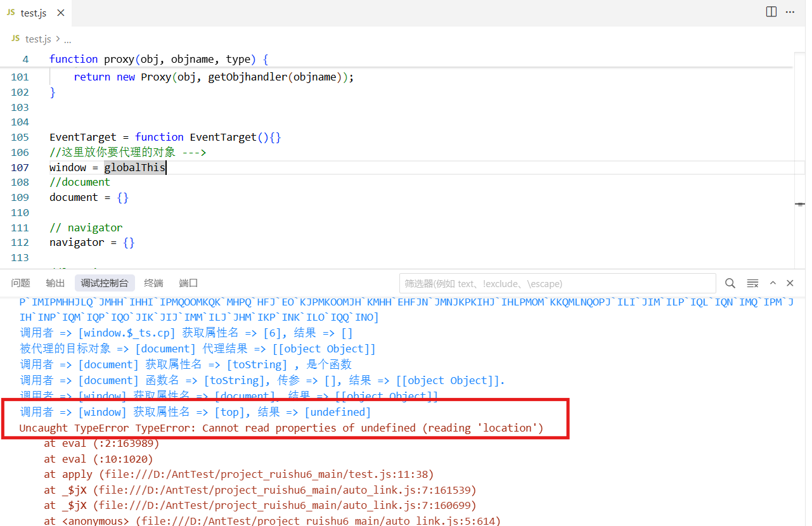This screenshot has height=526, width=812.
Task: Open the 输出 panel tab
Action: click(x=55, y=283)
